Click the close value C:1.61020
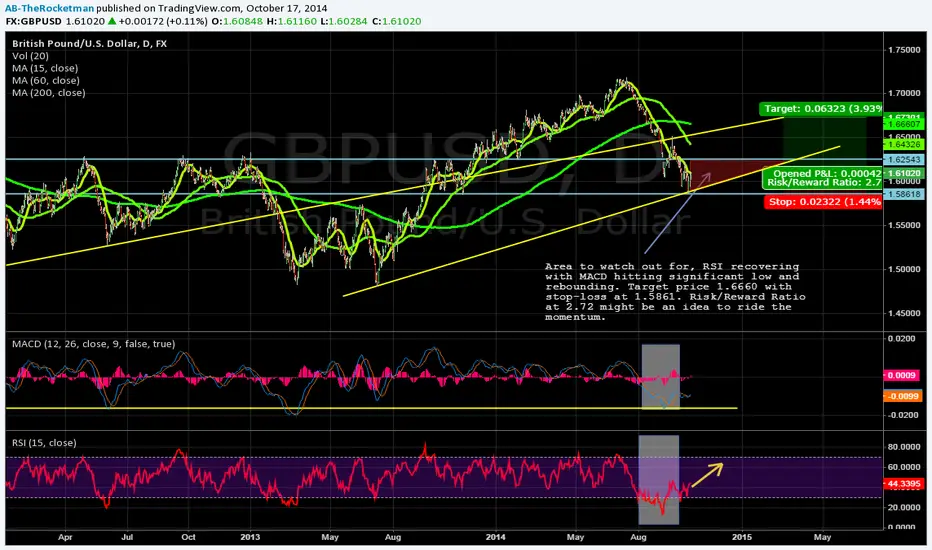 [x=396, y=21]
